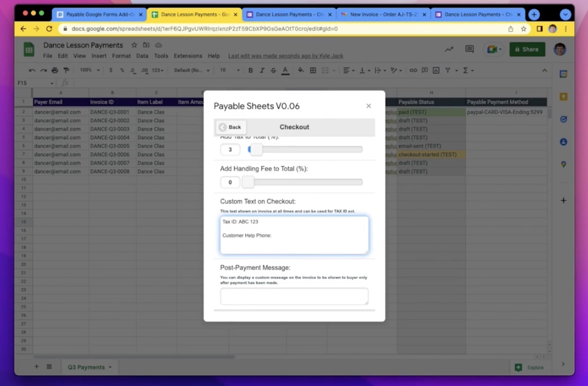
Task: Open the Extensions menu
Action: pos(188,55)
